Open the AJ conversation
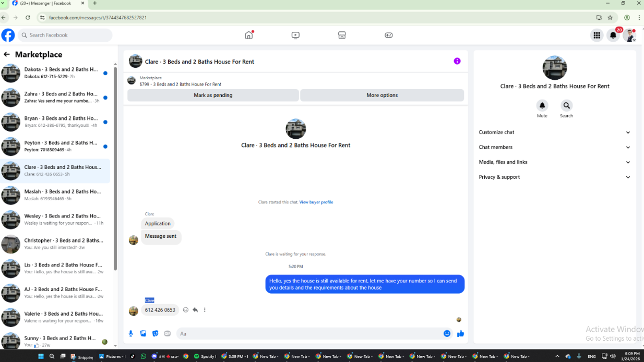The width and height of the screenshot is (644, 362). 55,293
